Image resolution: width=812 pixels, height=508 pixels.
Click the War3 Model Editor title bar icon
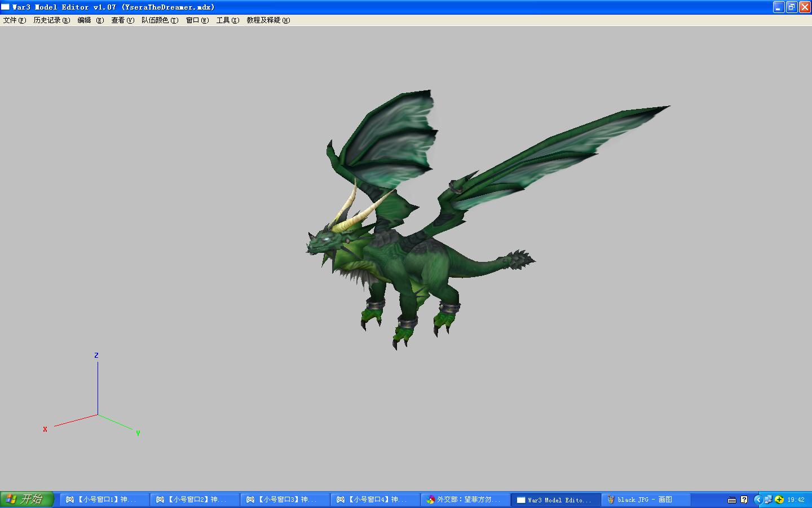[6, 7]
